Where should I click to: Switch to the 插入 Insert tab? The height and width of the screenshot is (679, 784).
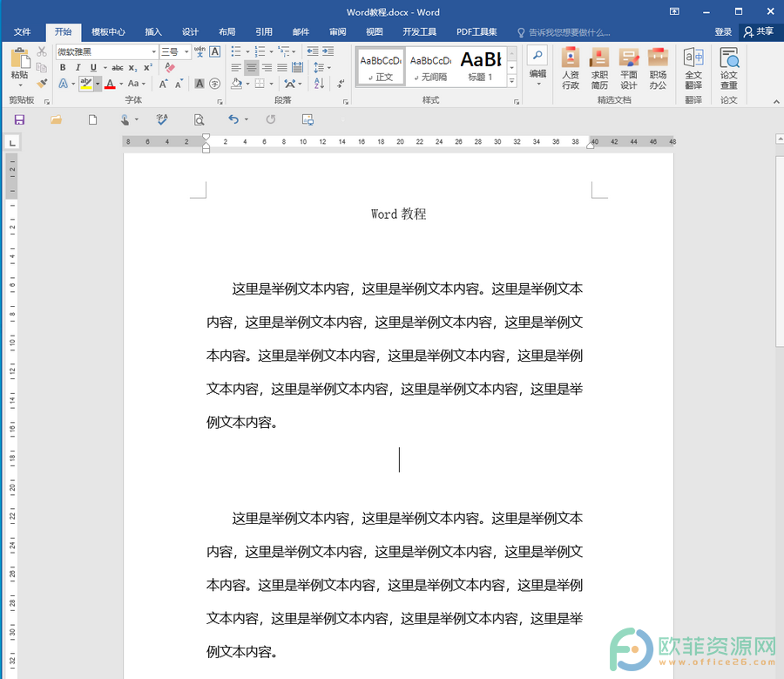(x=153, y=32)
